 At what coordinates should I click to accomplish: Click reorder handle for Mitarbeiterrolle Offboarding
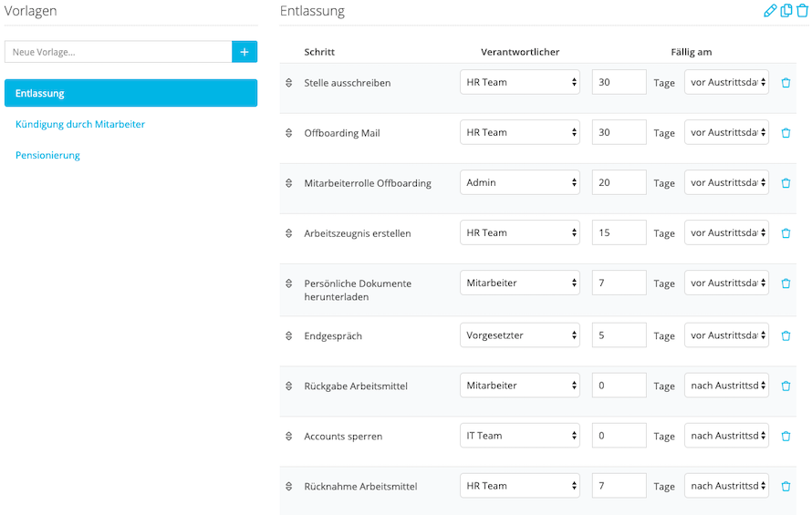[289, 183]
